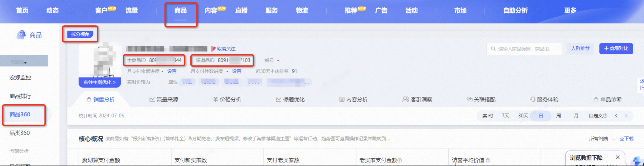Select 推荐 in the top navigation
Viewport: 644px width, 166px height.
[351, 10]
